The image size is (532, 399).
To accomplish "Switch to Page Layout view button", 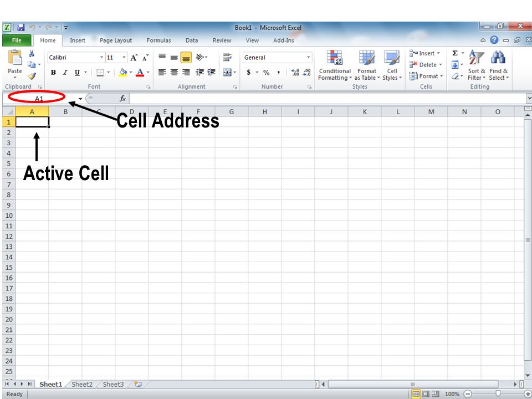I will click(426, 394).
